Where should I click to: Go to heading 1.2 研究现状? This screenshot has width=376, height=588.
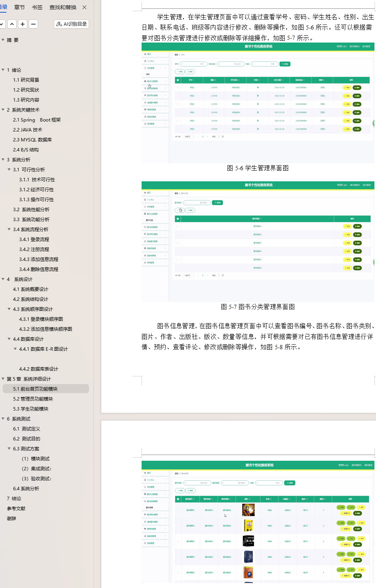pos(26,90)
